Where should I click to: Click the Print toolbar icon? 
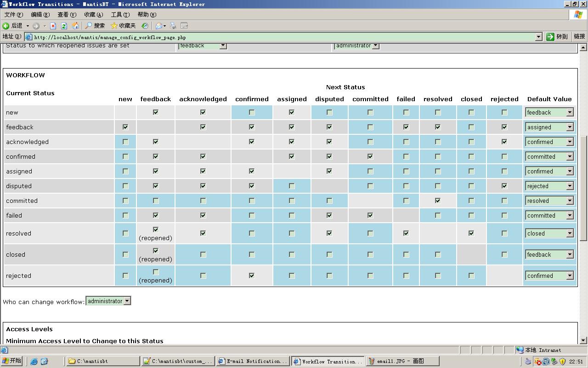(173, 26)
